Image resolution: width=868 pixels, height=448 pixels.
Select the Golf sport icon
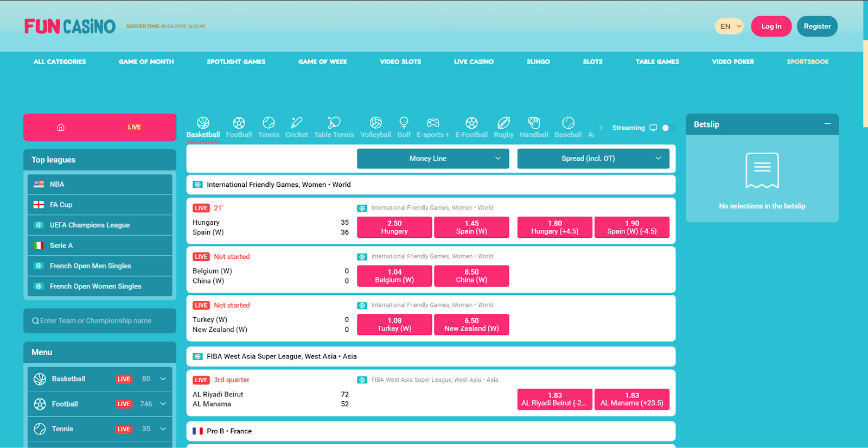404,123
